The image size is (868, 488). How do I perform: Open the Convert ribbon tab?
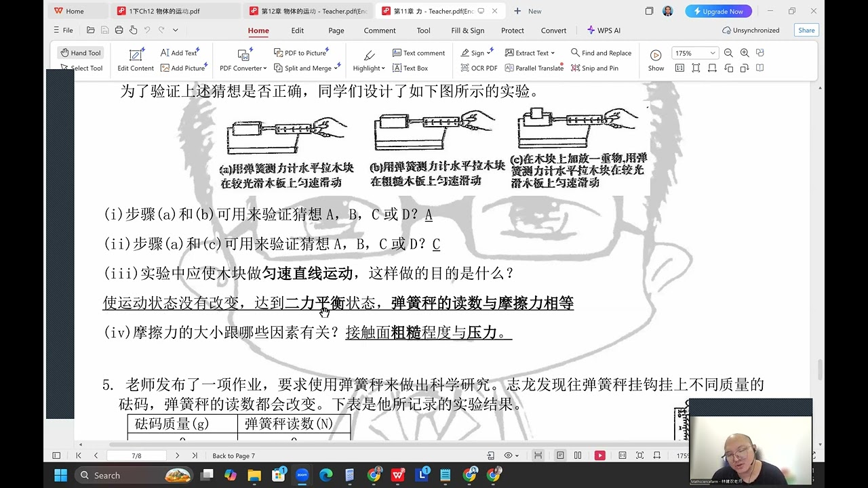[x=553, y=30]
